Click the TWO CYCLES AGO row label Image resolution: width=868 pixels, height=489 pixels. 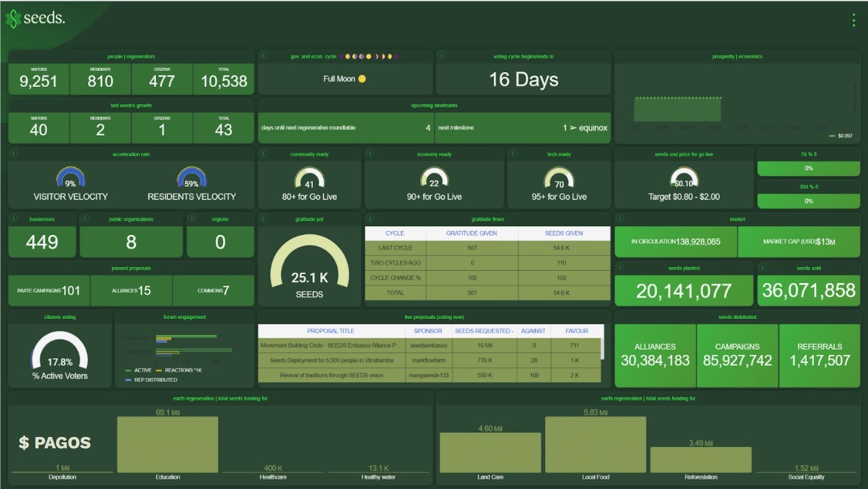coord(395,263)
